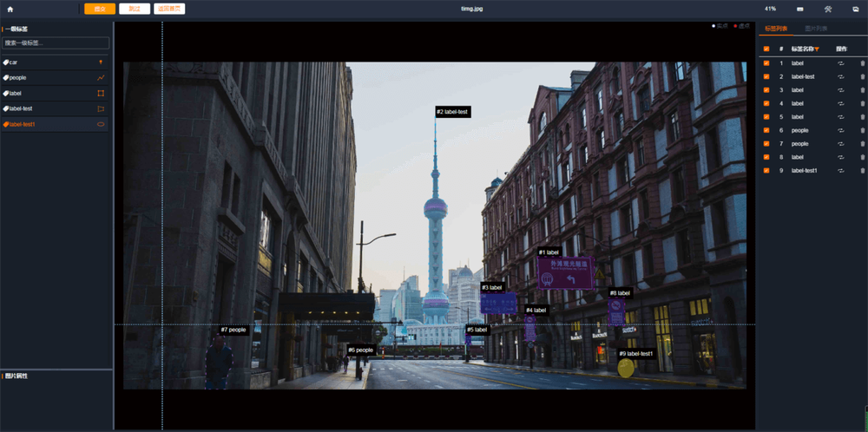Image resolution: width=868 pixels, height=432 pixels.
Task: Click the return to homepage button
Action: [169, 9]
